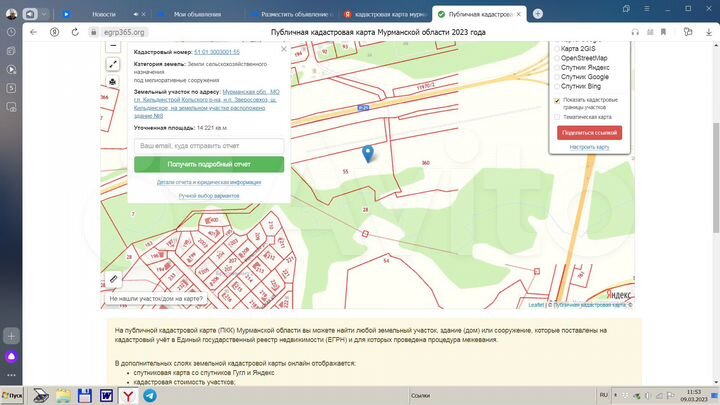Image resolution: width=720 pixels, height=405 pixels.
Task: Reload the page
Action: click(75, 32)
